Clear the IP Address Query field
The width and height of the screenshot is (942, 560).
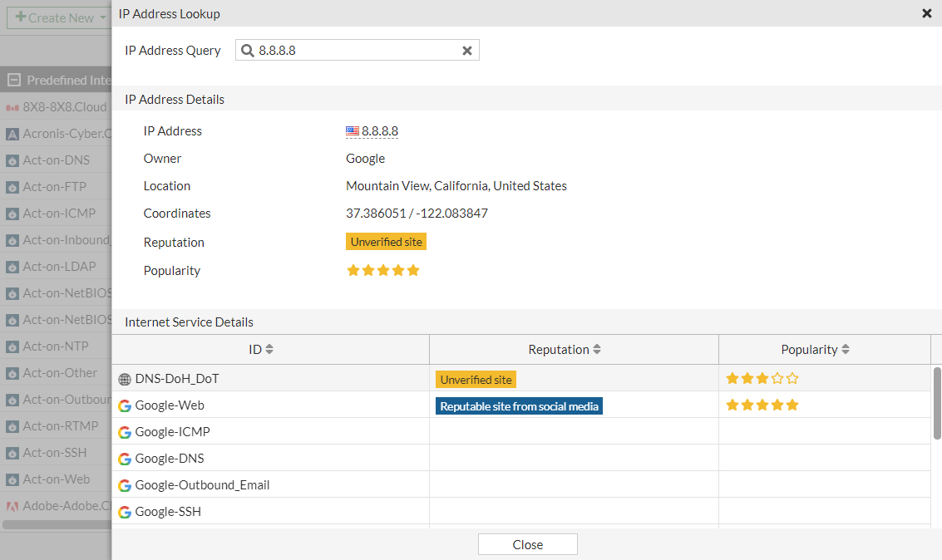click(x=467, y=51)
